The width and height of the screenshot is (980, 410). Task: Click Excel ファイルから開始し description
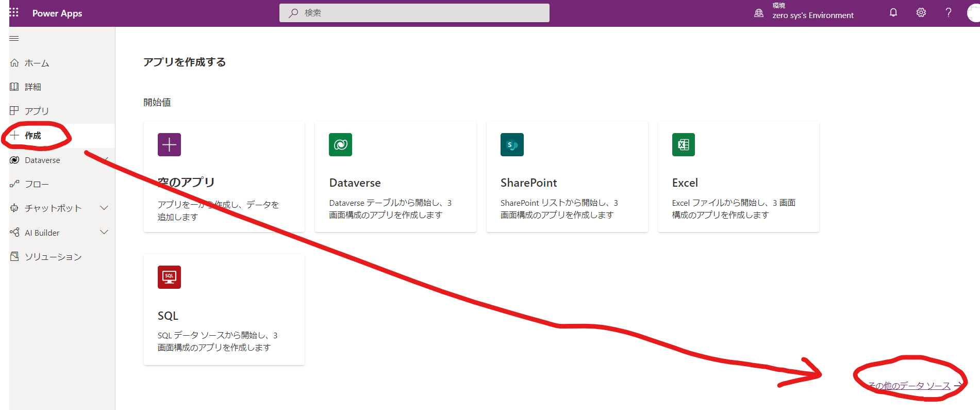click(734, 209)
